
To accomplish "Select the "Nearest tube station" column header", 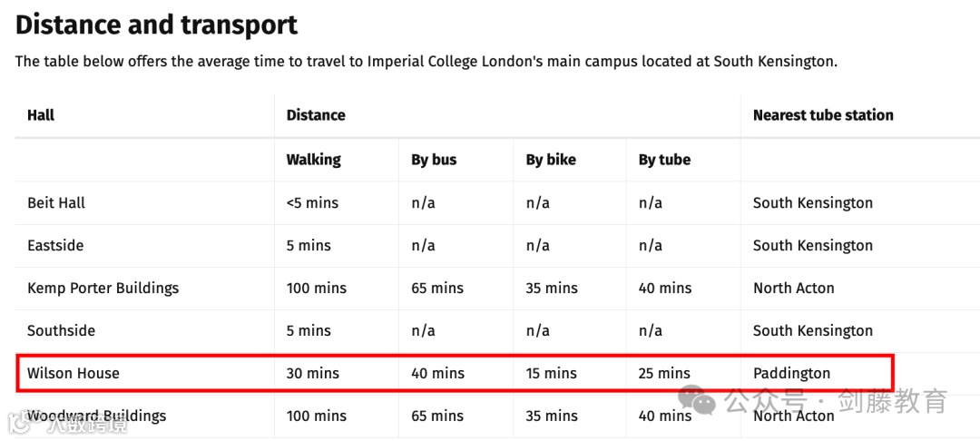I will (822, 115).
